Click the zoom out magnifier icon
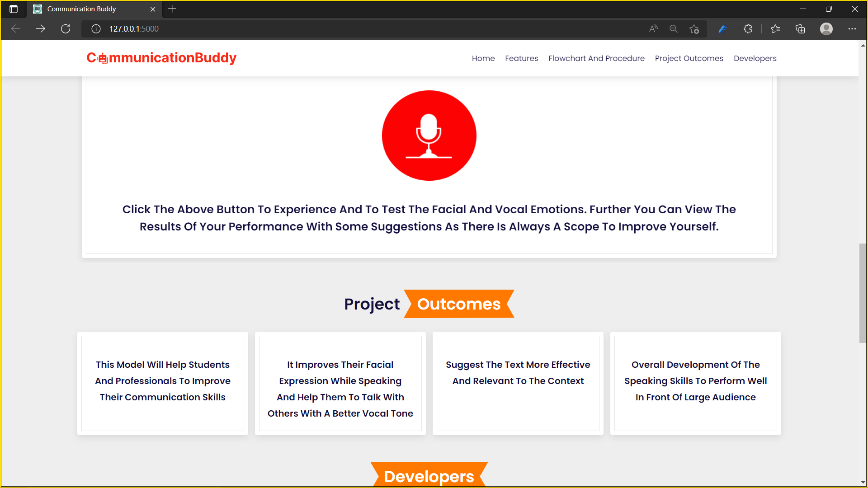This screenshot has height=488, width=868. (x=674, y=29)
